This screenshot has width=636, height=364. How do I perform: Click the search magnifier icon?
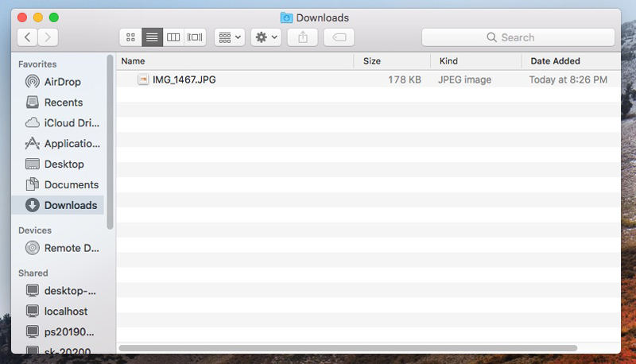pyautogui.click(x=491, y=37)
